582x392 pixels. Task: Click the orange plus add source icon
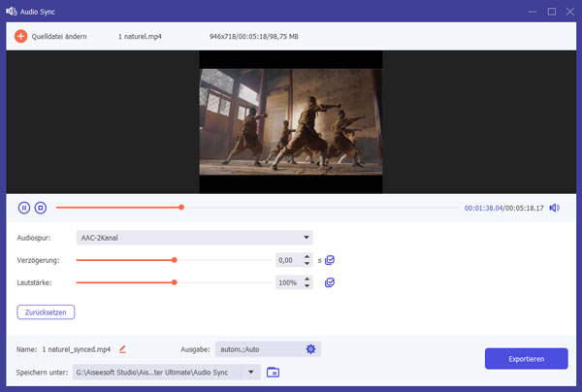coord(20,36)
